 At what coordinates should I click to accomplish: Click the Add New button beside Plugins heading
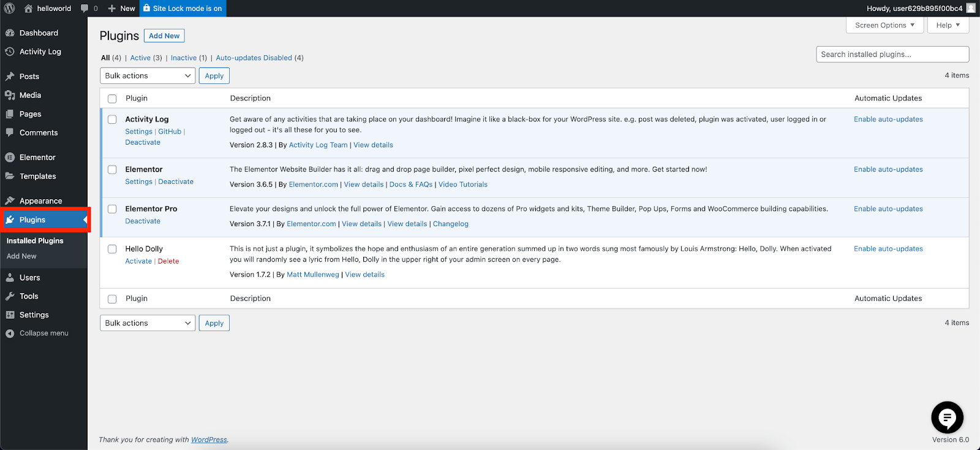coord(164,36)
